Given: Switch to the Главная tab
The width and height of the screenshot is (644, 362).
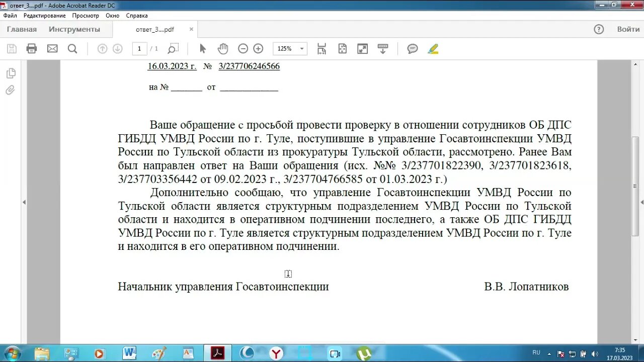Looking at the screenshot, I should click(22, 29).
